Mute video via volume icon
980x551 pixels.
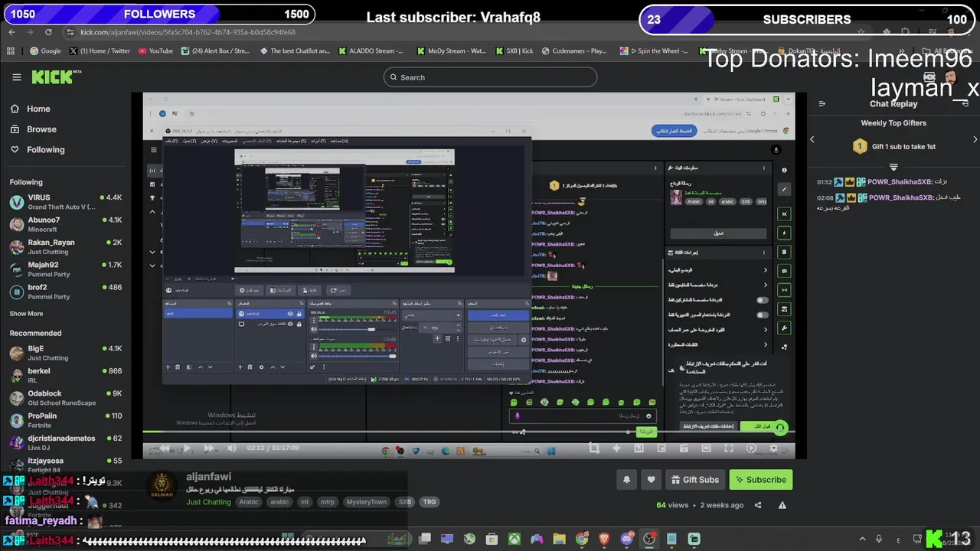(231, 448)
